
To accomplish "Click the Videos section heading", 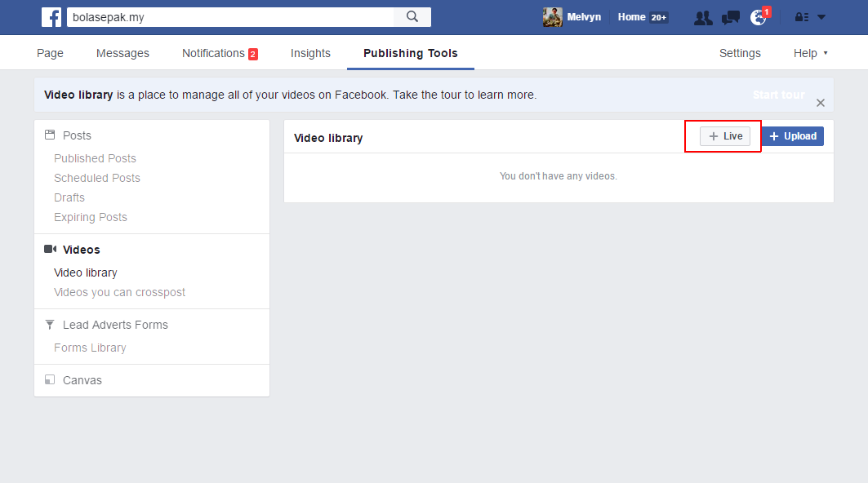I will (82, 250).
